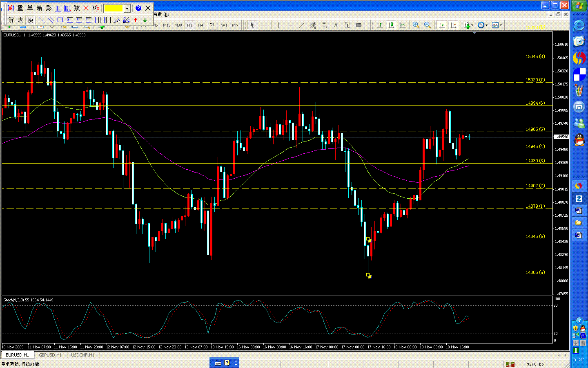Viewport: 588px width, 368px height.
Task: Select the text A tool
Action: coord(336,25)
